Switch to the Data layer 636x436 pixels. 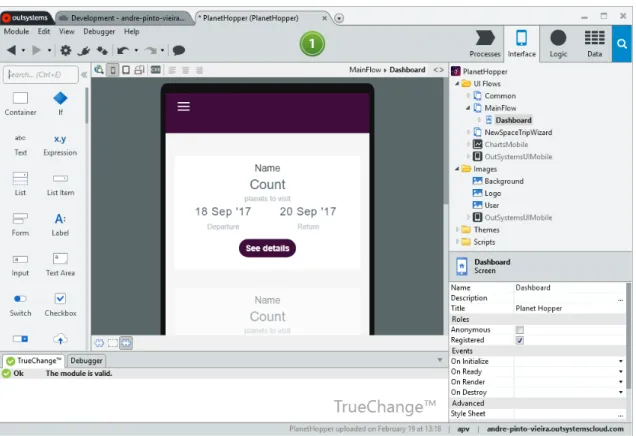coord(595,44)
